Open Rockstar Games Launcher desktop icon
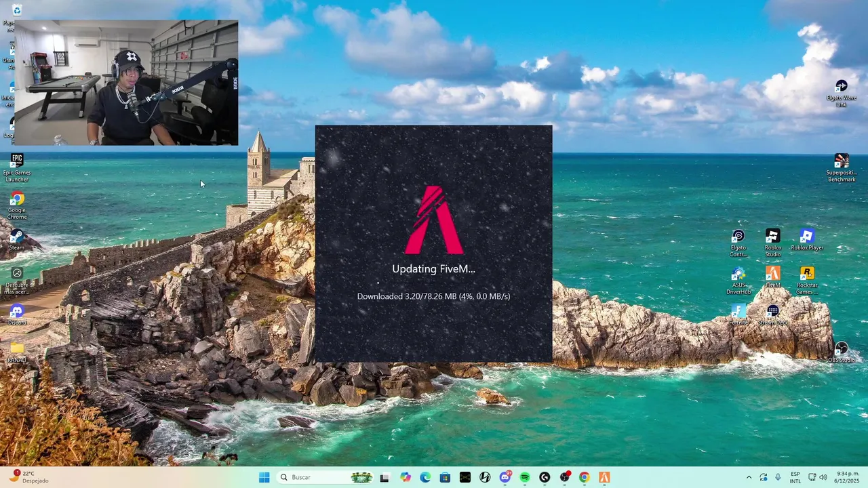The height and width of the screenshot is (488, 868). 806,281
